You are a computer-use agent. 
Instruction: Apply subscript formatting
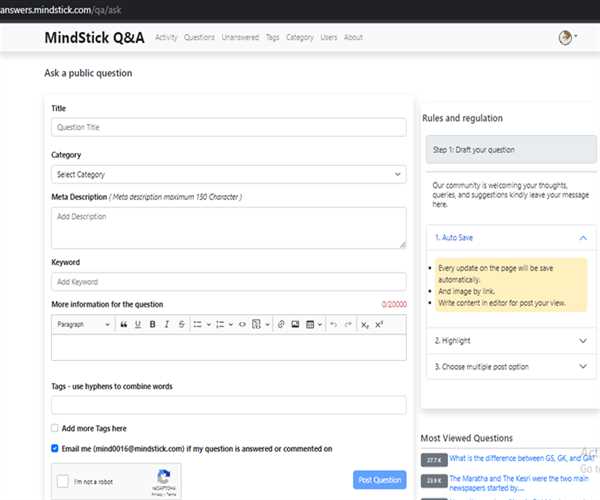365,325
